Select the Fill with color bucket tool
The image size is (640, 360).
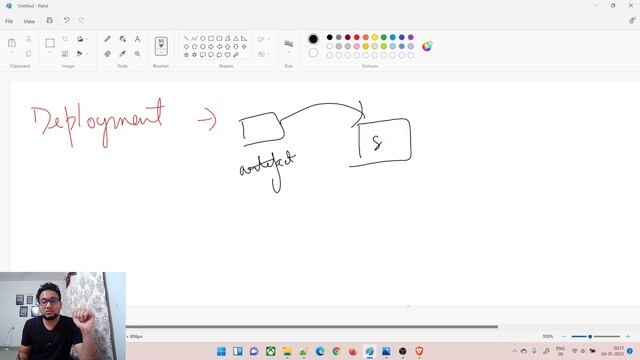pyautogui.click(x=122, y=39)
